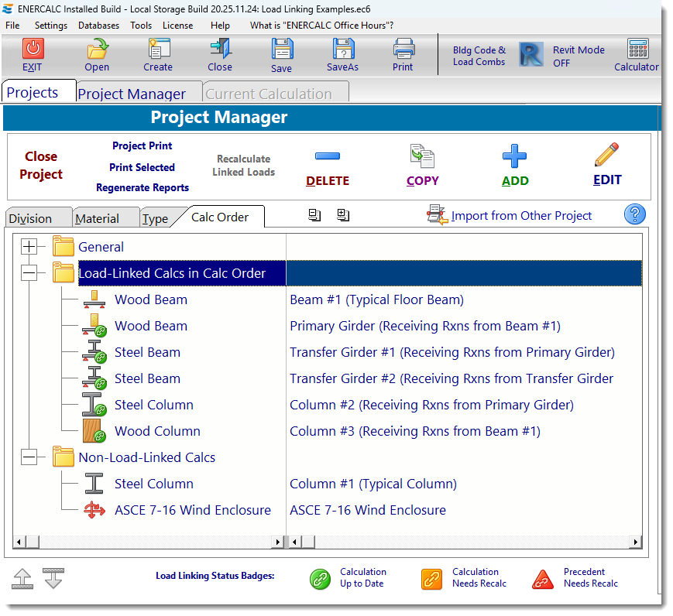
Task: Click left pane scrollbar right arrow
Action: (278, 542)
